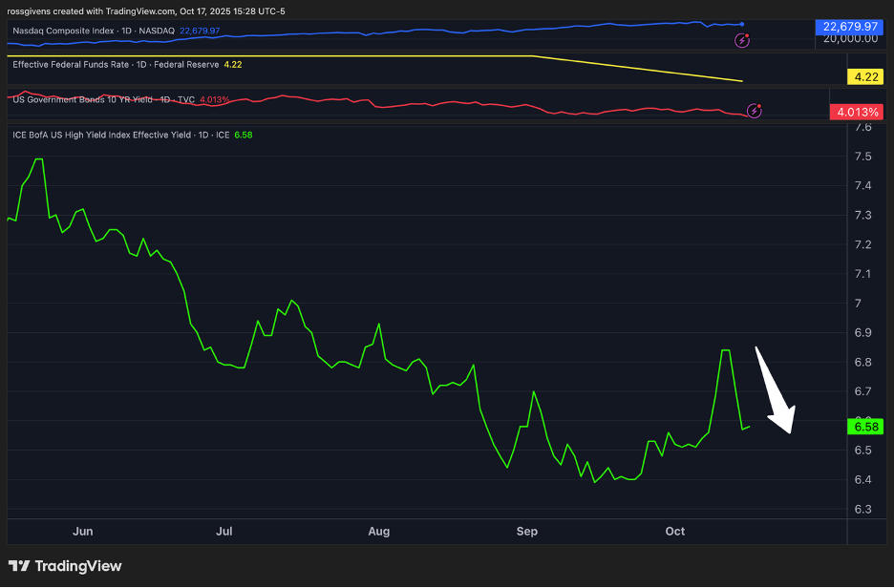Click the red 4.013% price label
This screenshot has height=588, width=894.
856,113
